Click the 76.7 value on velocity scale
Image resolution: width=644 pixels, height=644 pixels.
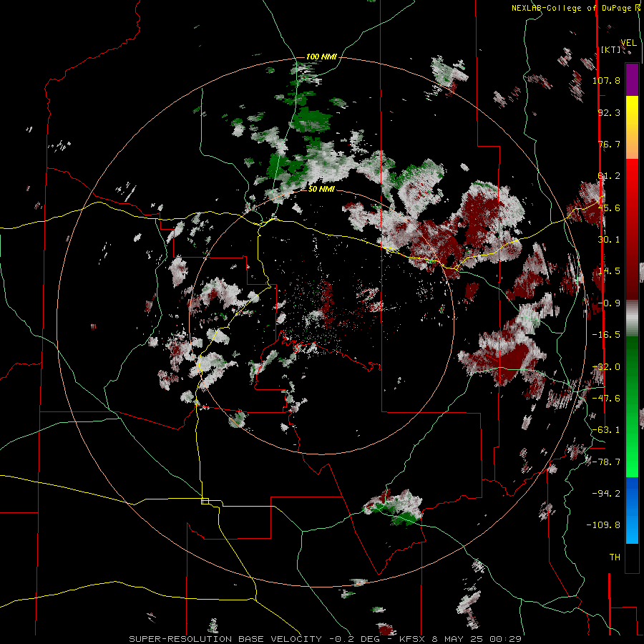point(609,144)
